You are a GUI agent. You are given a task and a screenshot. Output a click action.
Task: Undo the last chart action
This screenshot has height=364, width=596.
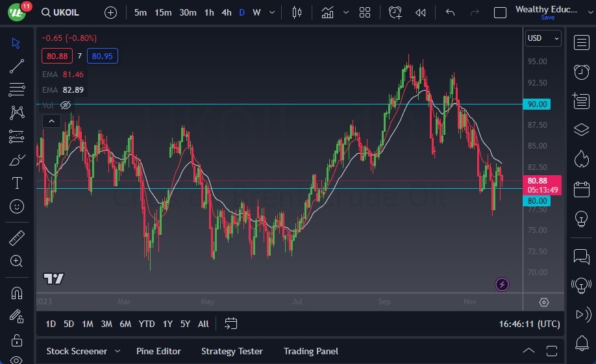(450, 12)
